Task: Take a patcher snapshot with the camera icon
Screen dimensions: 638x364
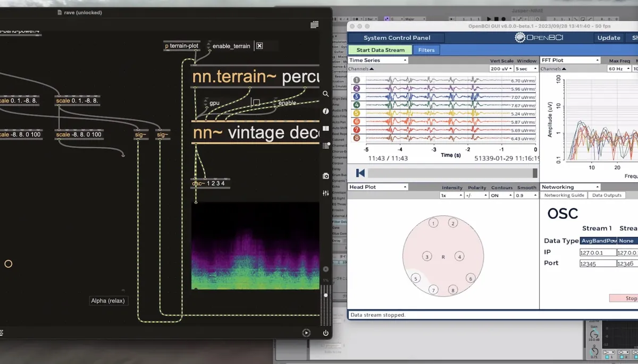Action: point(326,176)
